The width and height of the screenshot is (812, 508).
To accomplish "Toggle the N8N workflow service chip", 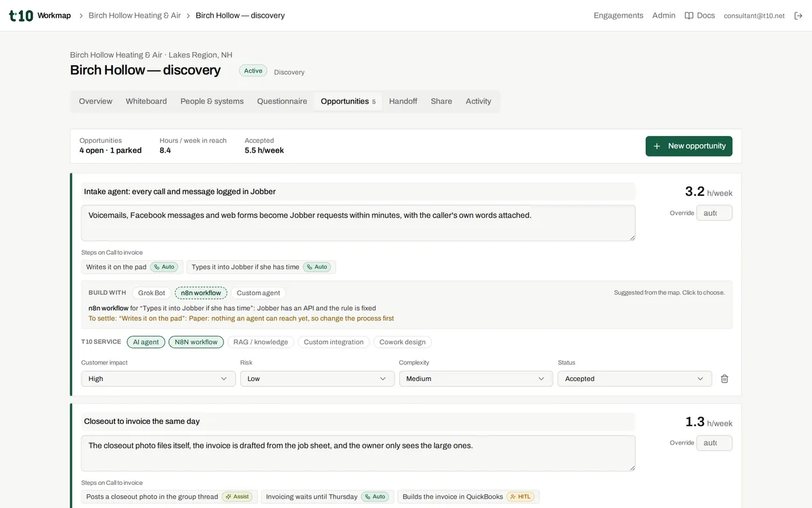I will pyautogui.click(x=196, y=342).
